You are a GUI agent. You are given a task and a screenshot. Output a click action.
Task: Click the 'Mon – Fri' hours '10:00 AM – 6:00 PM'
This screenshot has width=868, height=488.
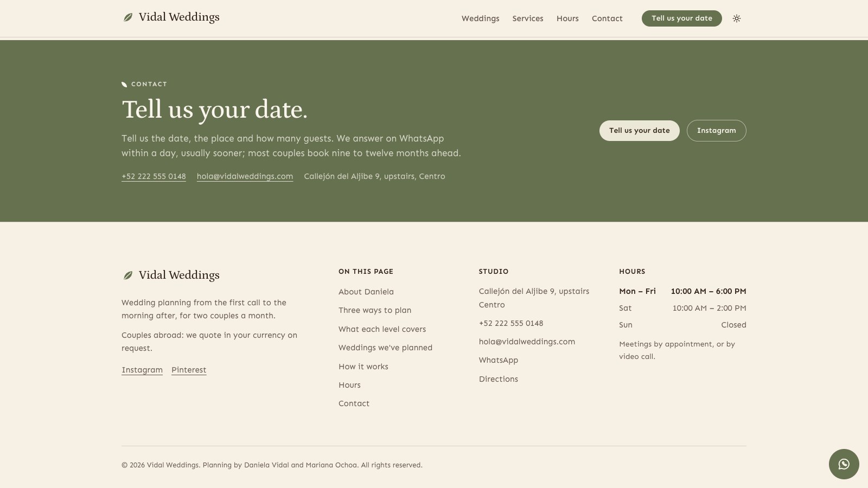[x=709, y=291]
